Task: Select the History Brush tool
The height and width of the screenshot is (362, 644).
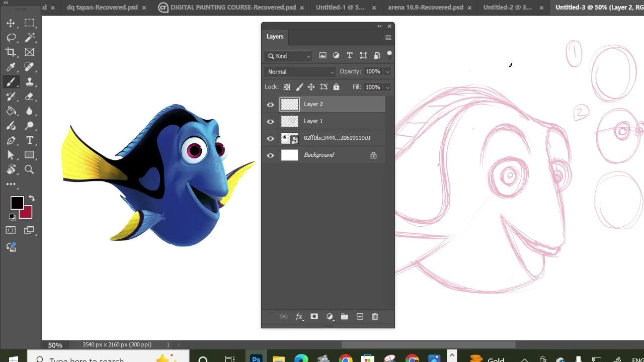Action: pos(11,97)
